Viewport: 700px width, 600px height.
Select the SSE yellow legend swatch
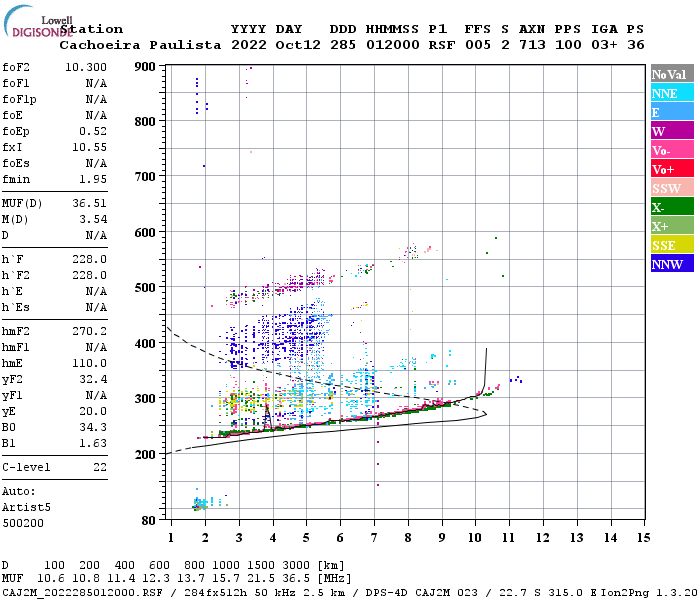point(672,245)
